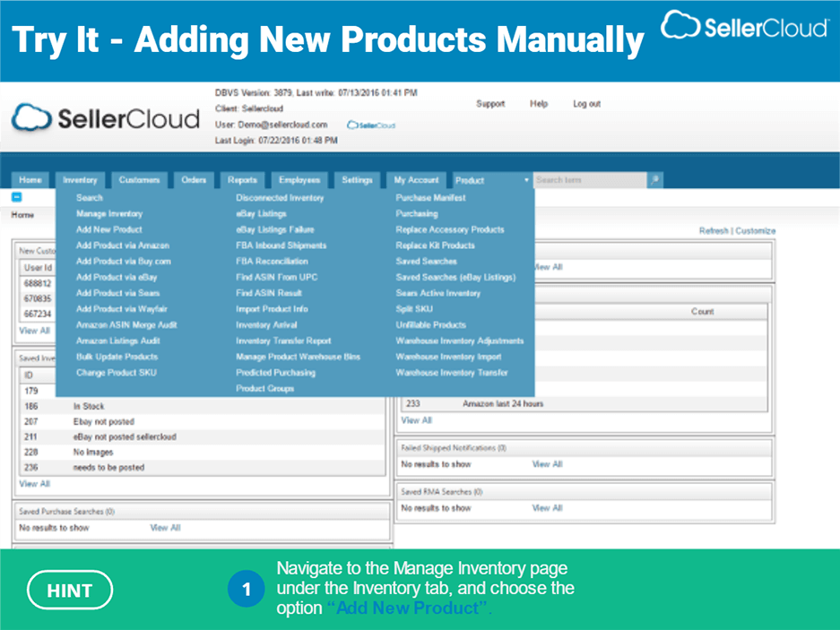Click the search magnifier icon in the navbar
The height and width of the screenshot is (630, 840).
point(654,179)
